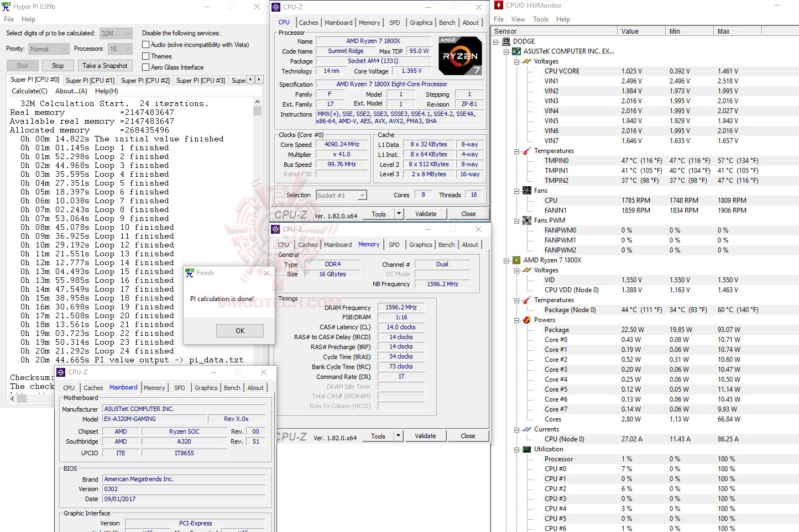Image resolution: width=799 pixels, height=532 pixels.
Task: Switch to the SPD tab in CPU-Z
Action: [x=395, y=23]
